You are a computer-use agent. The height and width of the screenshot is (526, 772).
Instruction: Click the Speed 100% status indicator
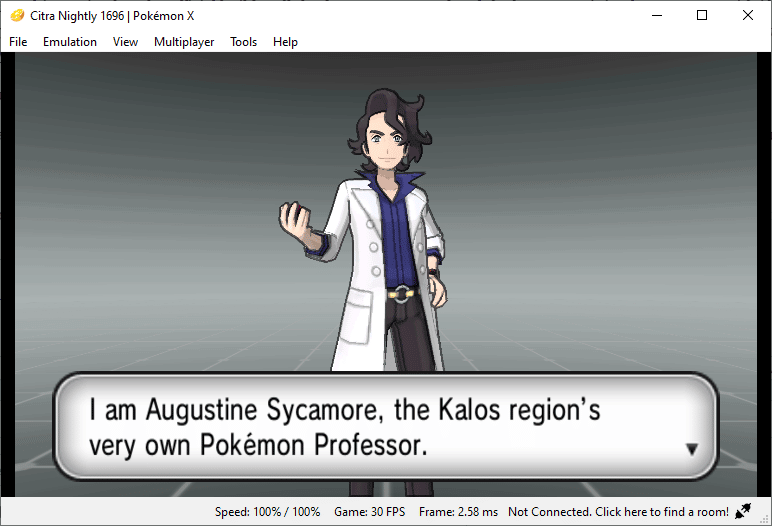pyautogui.click(x=267, y=512)
